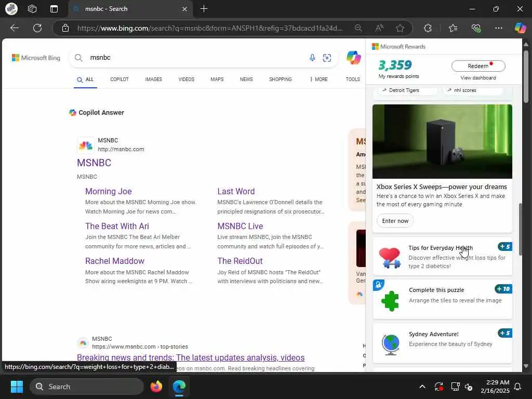Open visual search camera icon
532x399 pixels.
tap(327, 58)
